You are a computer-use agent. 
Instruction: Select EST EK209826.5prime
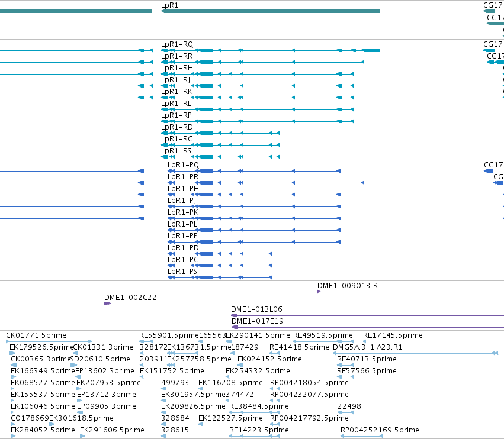(x=193, y=406)
